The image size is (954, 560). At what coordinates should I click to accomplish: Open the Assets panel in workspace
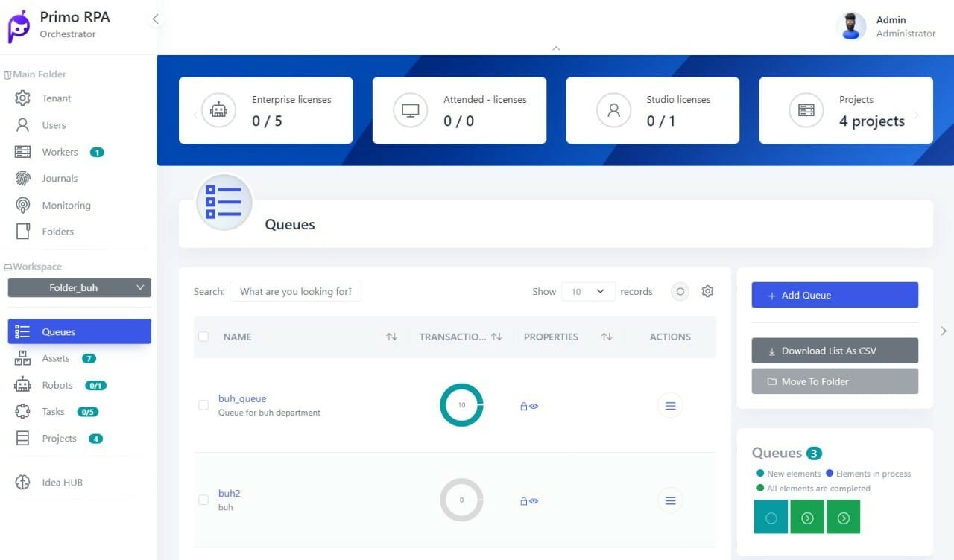click(x=56, y=358)
